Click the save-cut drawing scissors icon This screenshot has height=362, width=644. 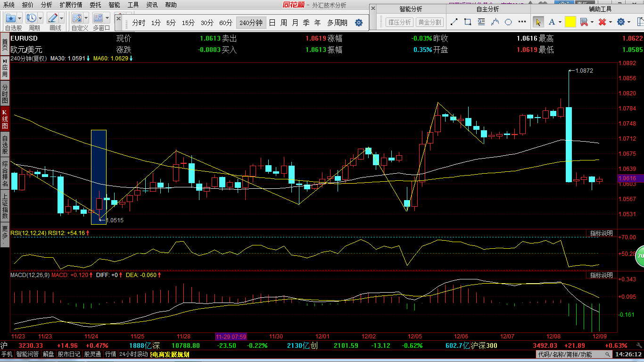(584, 22)
